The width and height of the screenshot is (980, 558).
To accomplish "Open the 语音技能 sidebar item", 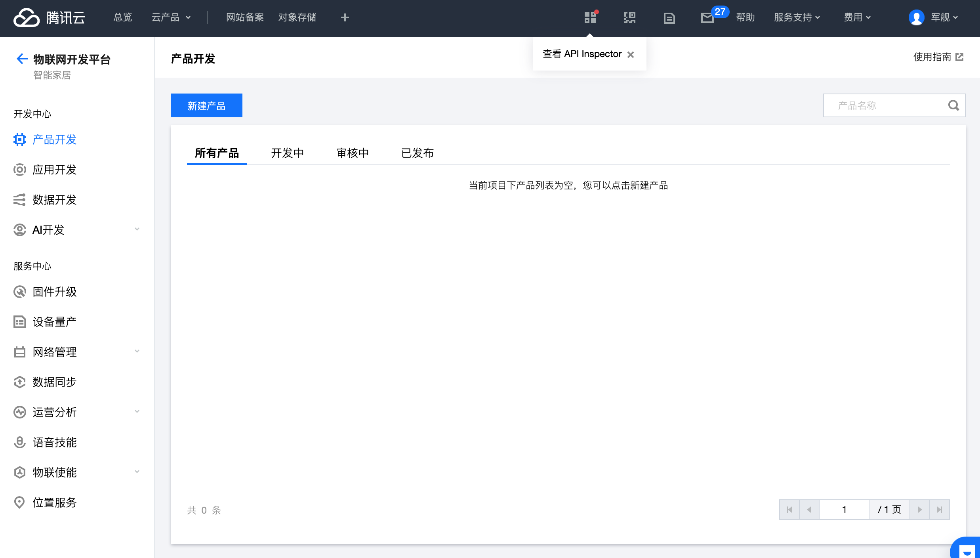I will [54, 442].
